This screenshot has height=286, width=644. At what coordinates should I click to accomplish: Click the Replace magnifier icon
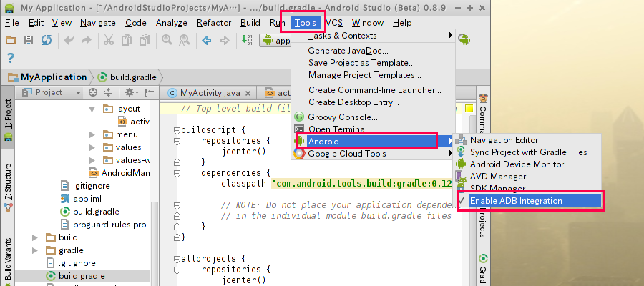(x=185, y=40)
